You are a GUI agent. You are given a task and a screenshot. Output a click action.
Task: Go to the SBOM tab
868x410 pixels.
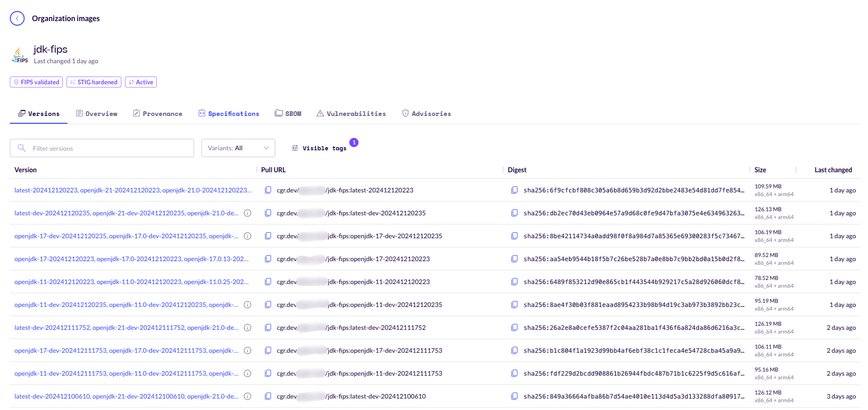[288, 114]
